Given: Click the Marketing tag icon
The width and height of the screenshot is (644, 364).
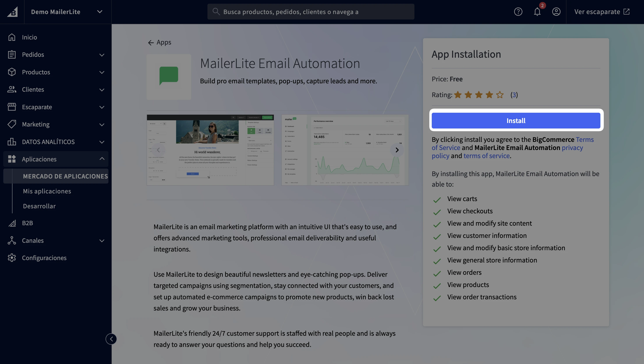Looking at the screenshot, I should click(x=12, y=124).
